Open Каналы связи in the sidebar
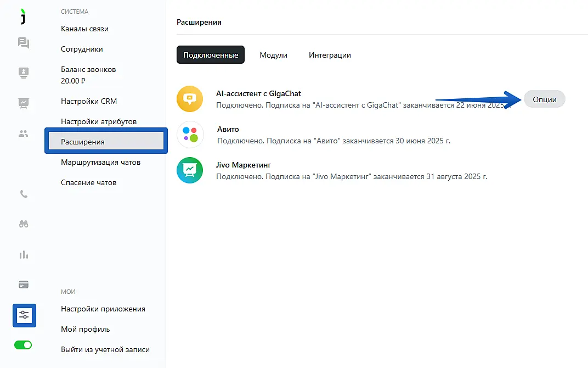Screen dimensions: 588x368 [x=84, y=29]
